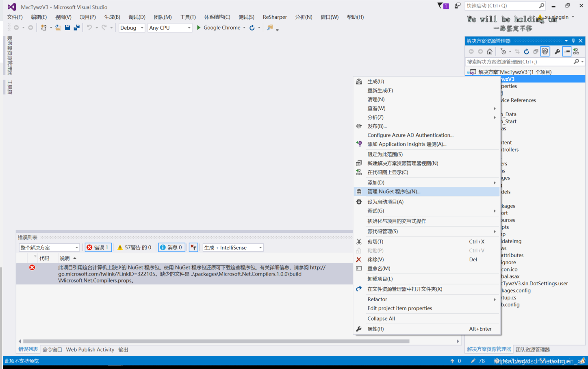Open Solution Explorer Properties wrench icon
Screen dimensions: 588x369
pyautogui.click(x=557, y=51)
